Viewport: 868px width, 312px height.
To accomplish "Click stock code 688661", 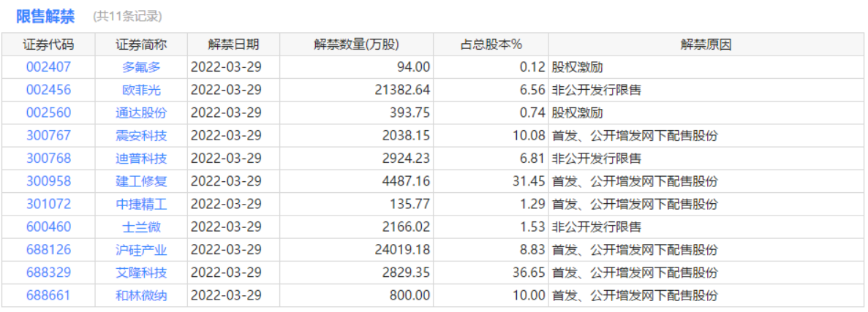I will coord(48,296).
